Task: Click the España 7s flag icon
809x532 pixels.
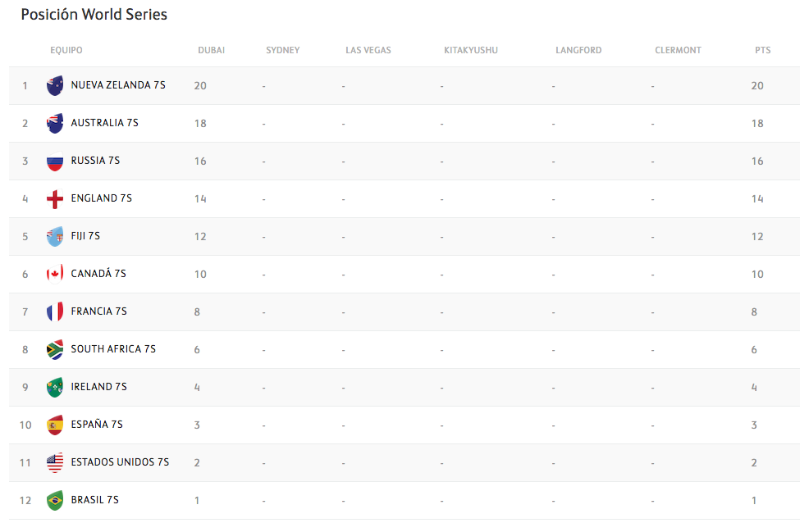Action: tap(55, 425)
